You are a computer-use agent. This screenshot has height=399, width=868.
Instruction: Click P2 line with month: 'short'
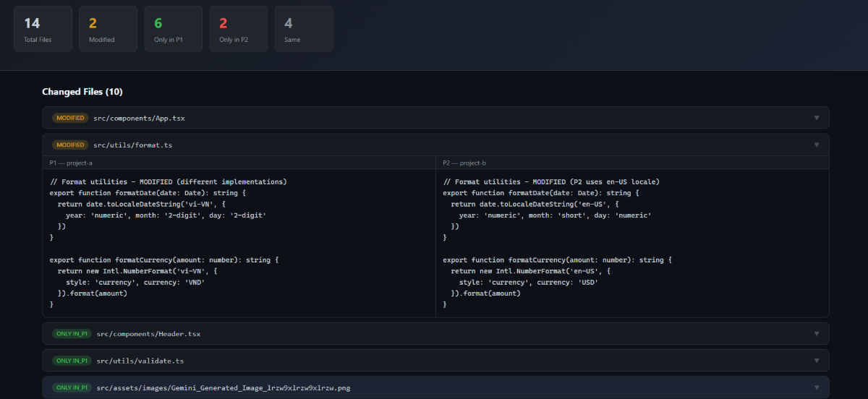555,215
